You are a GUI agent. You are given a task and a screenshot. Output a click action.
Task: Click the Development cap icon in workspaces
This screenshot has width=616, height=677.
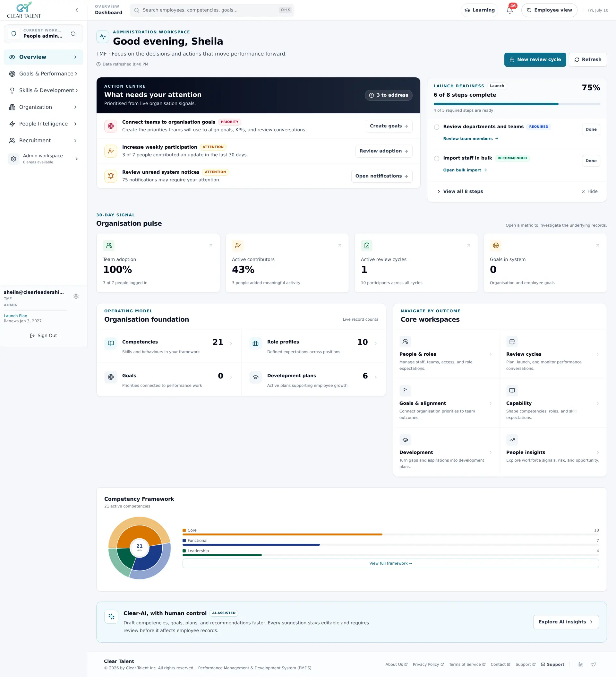point(405,439)
